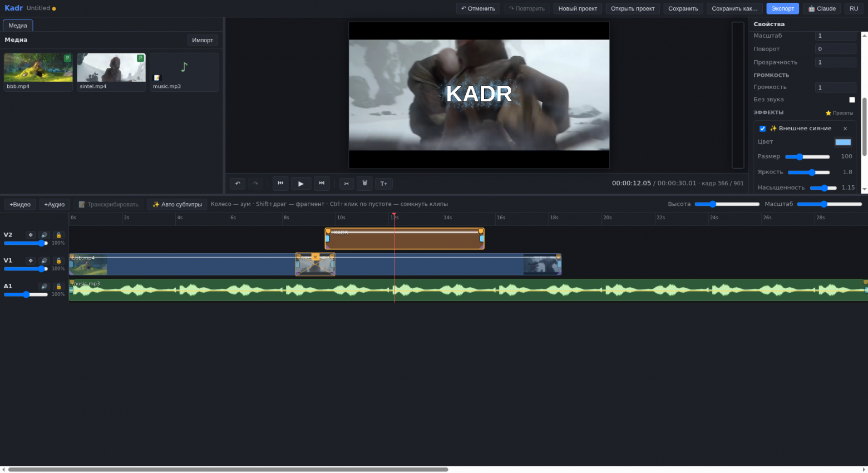Delete the selected clip with the trash icon
Screen dimensions: 868x473
coord(364,183)
